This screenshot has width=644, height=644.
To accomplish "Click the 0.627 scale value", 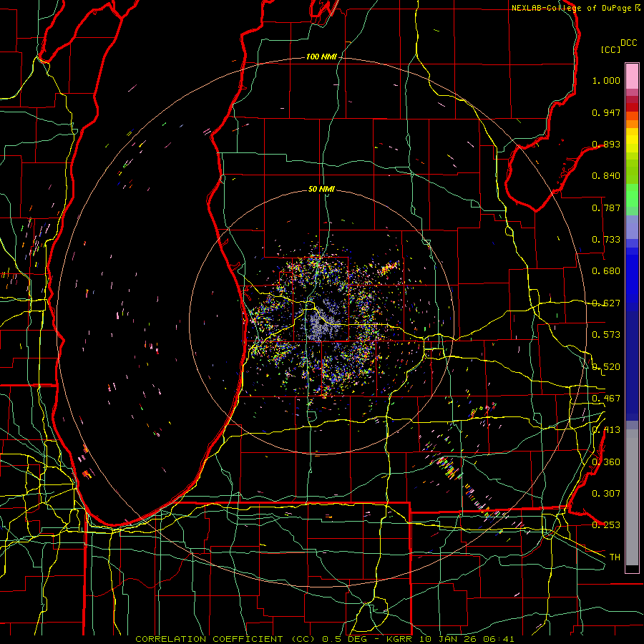I will click(x=606, y=303).
